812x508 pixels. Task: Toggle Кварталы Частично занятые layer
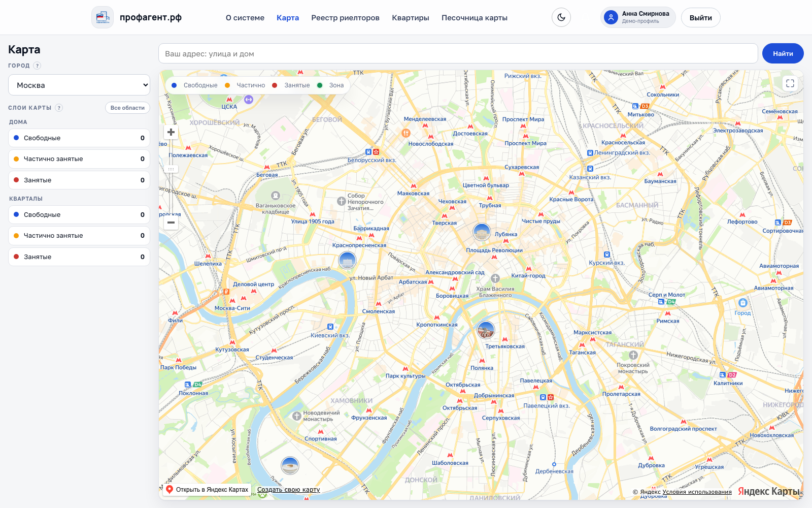(x=79, y=236)
